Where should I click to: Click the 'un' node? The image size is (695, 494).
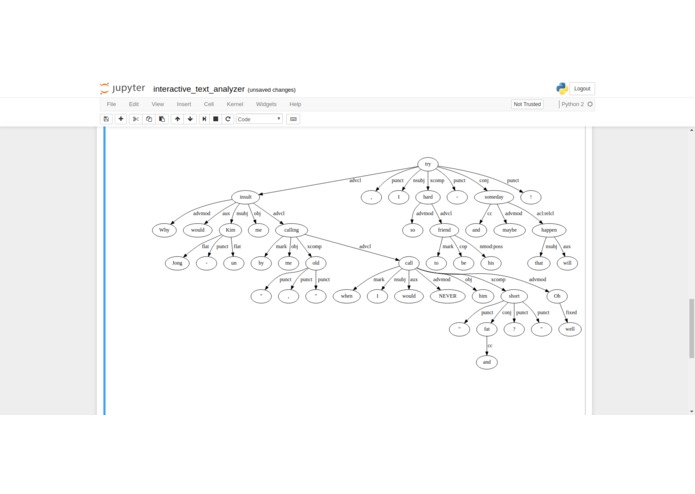[234, 263]
